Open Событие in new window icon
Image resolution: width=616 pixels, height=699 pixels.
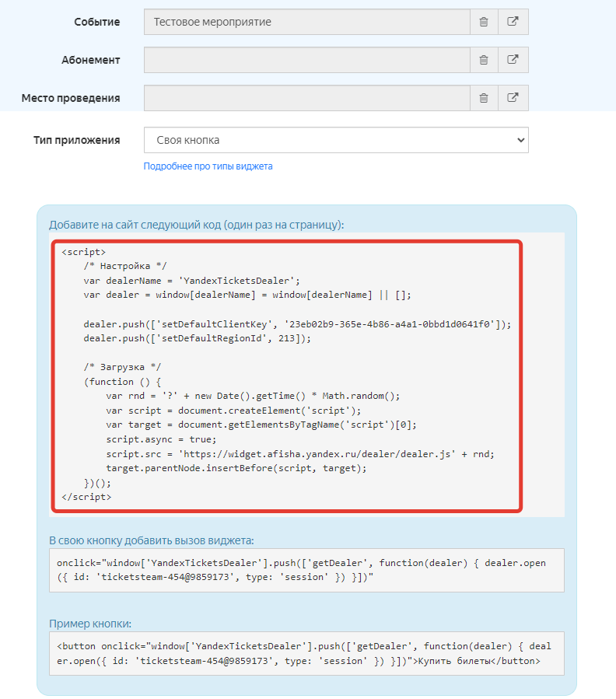513,22
